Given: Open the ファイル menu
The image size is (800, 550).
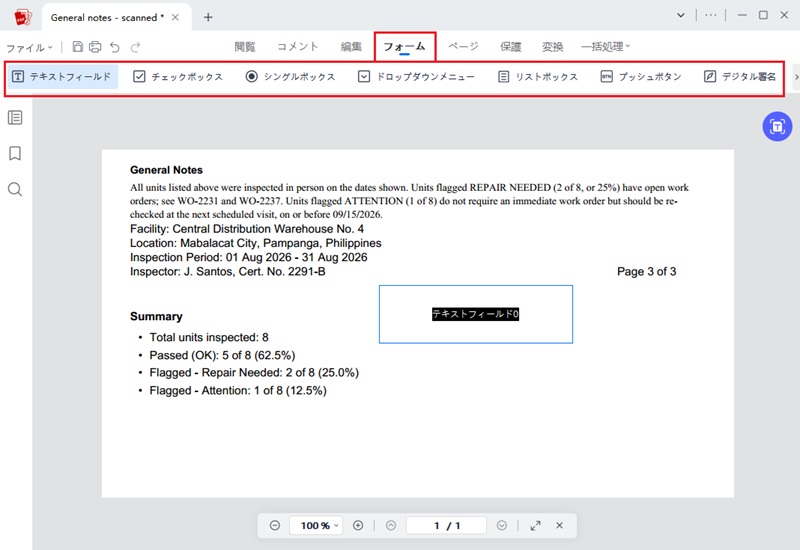Looking at the screenshot, I should [29, 47].
